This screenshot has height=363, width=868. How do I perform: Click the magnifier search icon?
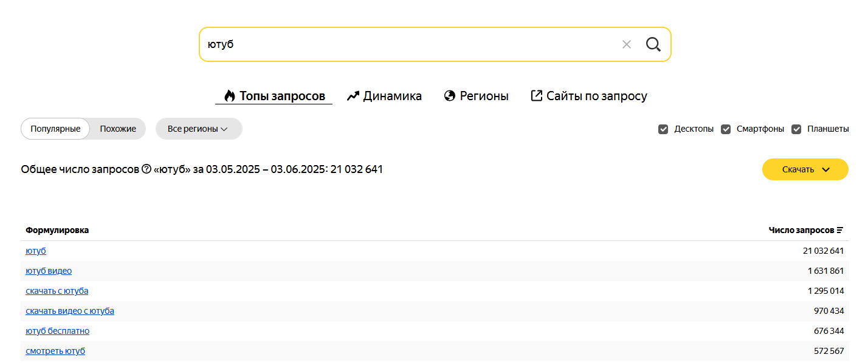point(653,44)
